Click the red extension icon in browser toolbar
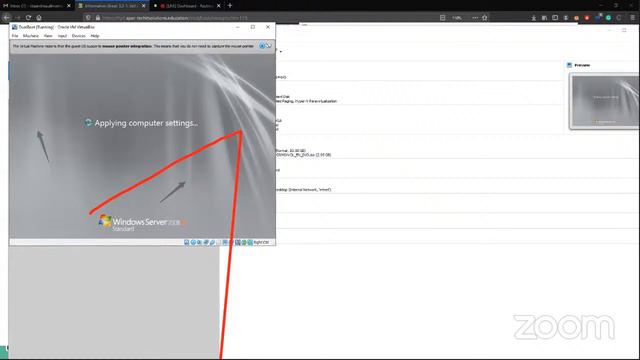The width and height of the screenshot is (640, 360). (x=587, y=18)
